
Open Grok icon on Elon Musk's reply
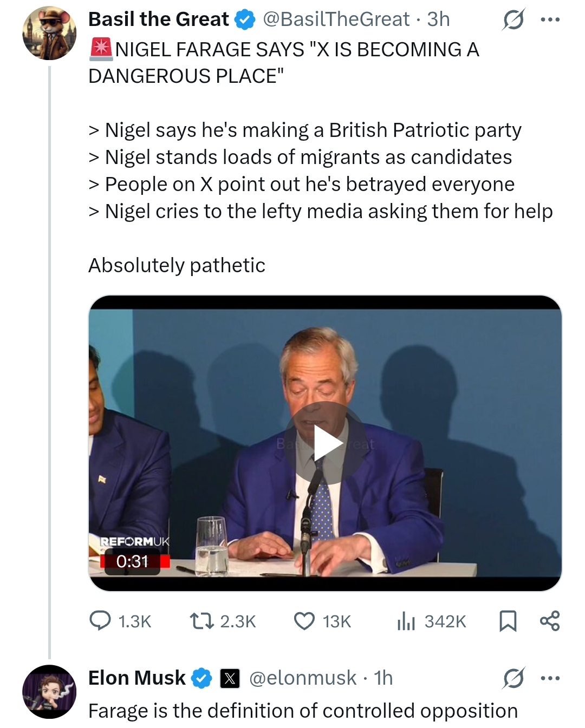tap(513, 678)
